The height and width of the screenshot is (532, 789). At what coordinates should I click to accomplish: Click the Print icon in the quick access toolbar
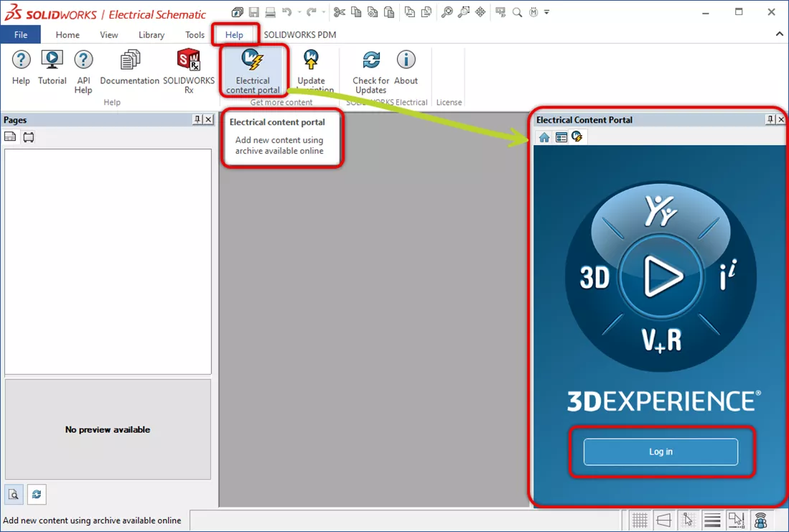[270, 12]
